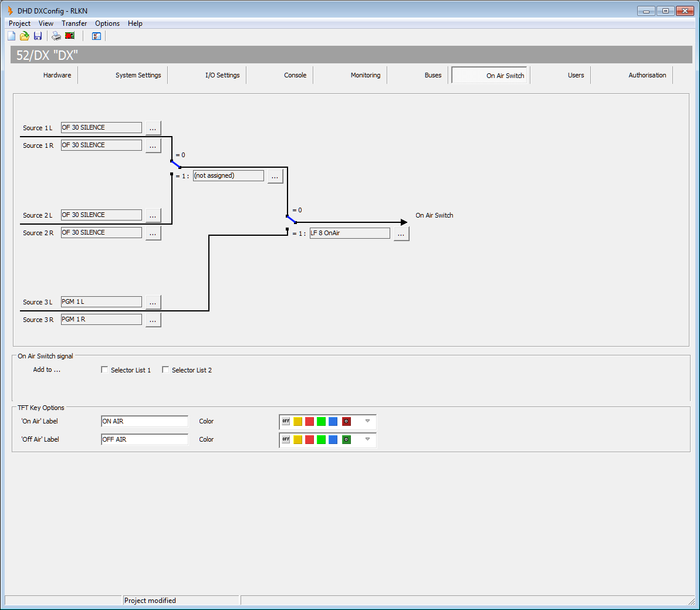
Task: Save the project with the floppy disk icon
Action: pos(38,36)
